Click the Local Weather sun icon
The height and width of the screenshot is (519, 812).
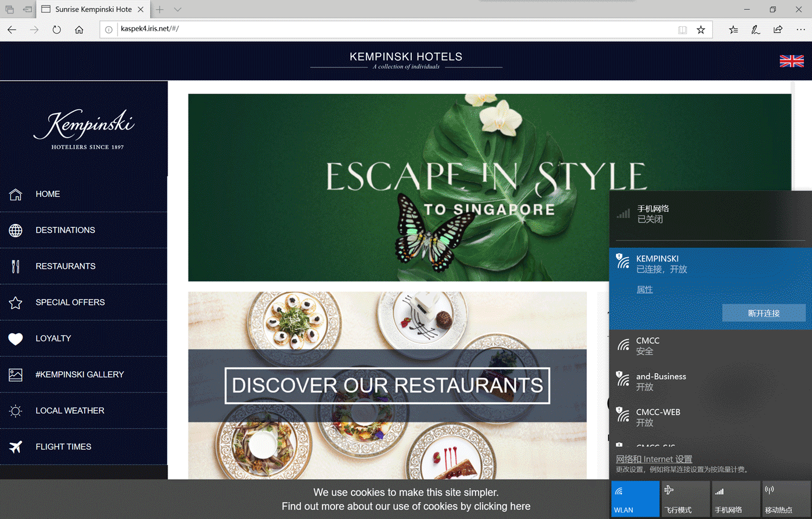[x=16, y=411]
